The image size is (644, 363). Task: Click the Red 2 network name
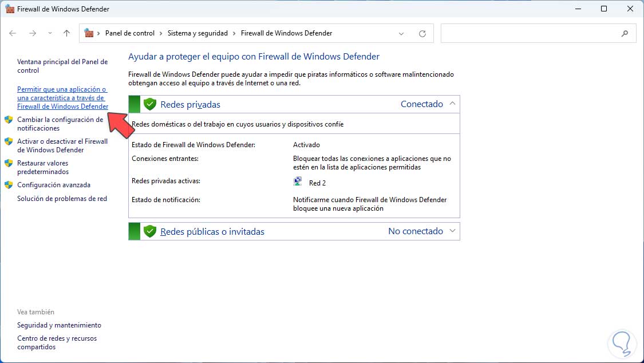(317, 183)
